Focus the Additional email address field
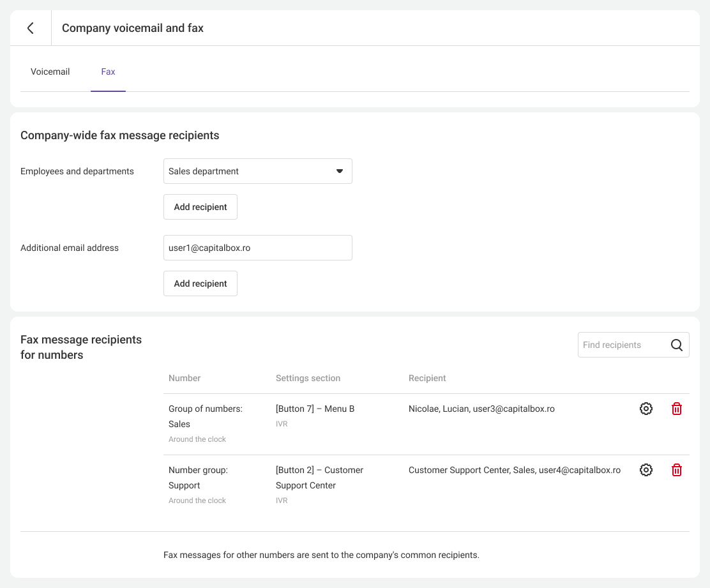Image resolution: width=710 pixels, height=588 pixels. coord(257,248)
